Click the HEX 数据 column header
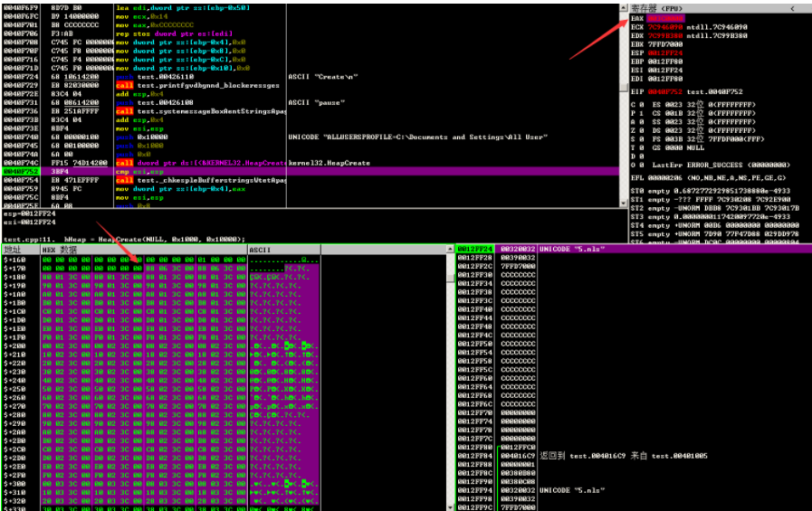The height and width of the screenshot is (511, 812). point(144,250)
